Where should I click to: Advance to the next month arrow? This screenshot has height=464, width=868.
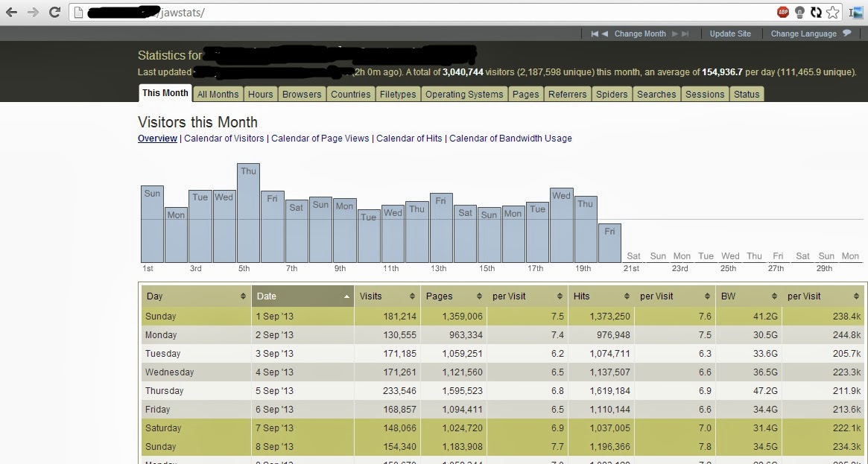674,34
